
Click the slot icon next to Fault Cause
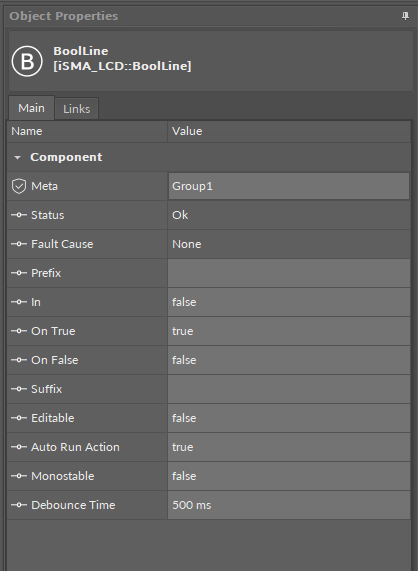coord(19,244)
